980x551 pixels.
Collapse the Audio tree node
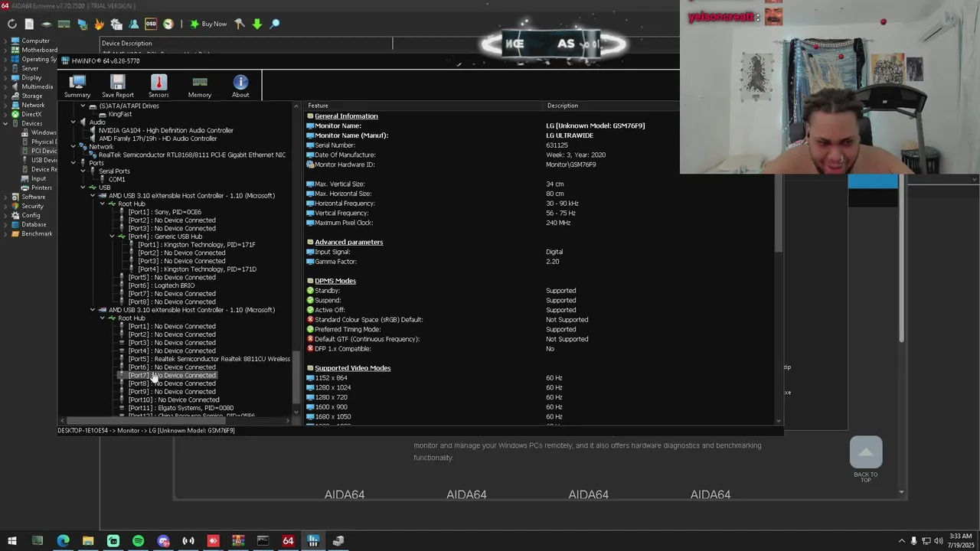pyautogui.click(x=73, y=122)
